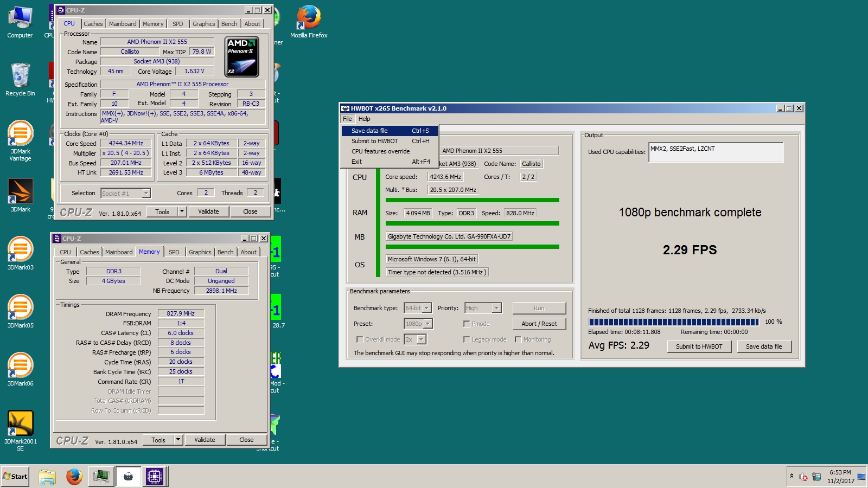Enable the Monitoring checkbox

pos(518,339)
